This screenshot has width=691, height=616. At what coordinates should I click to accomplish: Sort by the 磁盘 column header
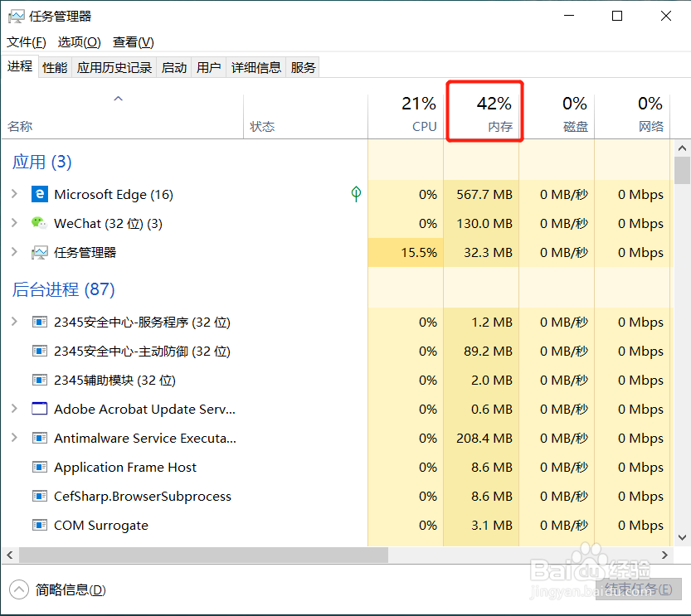pos(557,116)
